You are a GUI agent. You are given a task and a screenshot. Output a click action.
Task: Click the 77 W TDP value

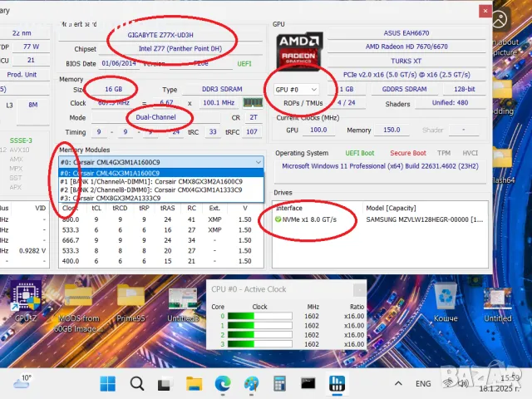point(31,47)
